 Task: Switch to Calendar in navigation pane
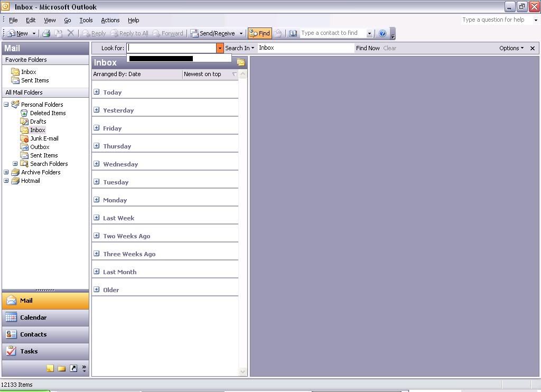(x=33, y=318)
